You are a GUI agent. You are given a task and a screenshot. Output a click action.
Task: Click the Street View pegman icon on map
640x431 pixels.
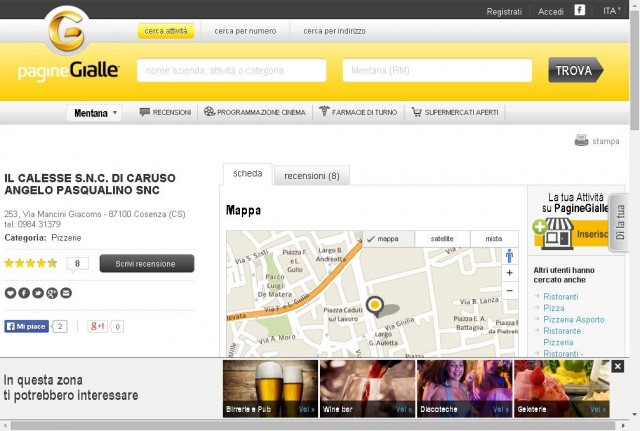pos(509,256)
